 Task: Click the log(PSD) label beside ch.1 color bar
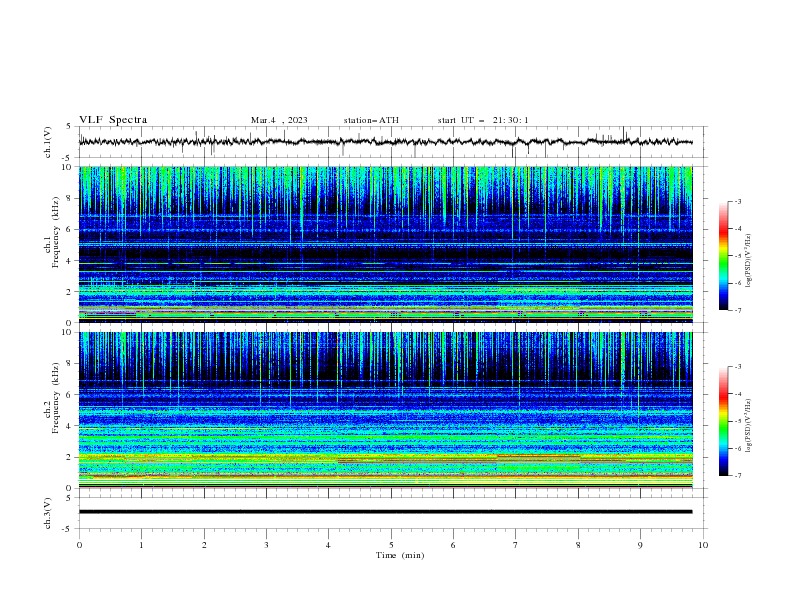[749, 261]
